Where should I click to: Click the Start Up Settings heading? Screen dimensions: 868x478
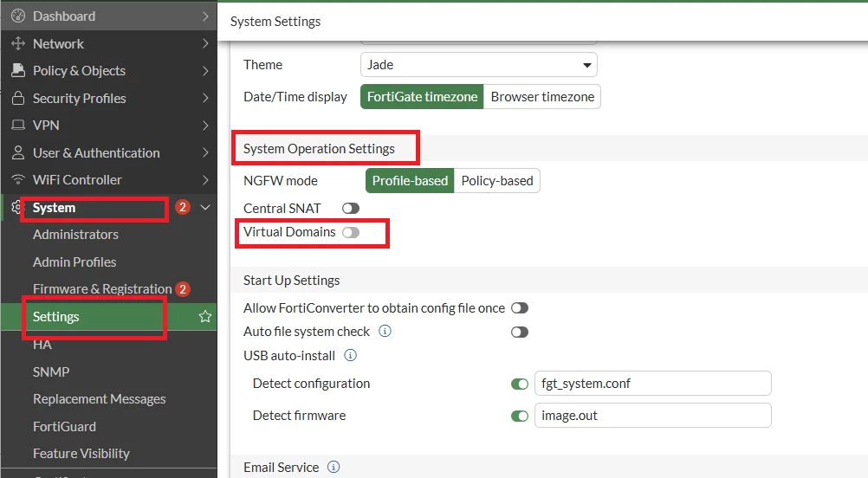click(x=291, y=281)
